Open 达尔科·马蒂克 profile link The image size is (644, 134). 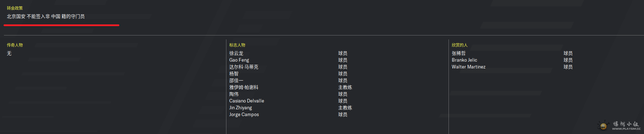tap(244, 67)
